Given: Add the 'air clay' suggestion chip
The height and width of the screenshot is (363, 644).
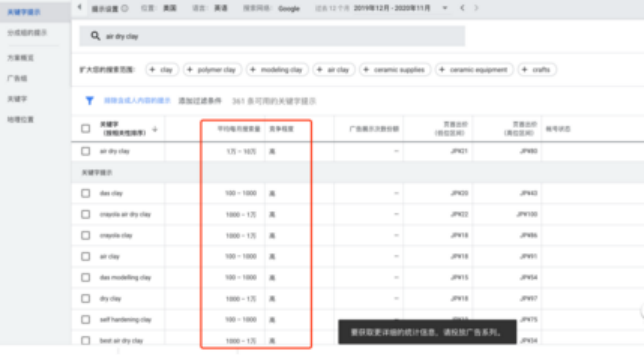Looking at the screenshot, I should pos(334,70).
